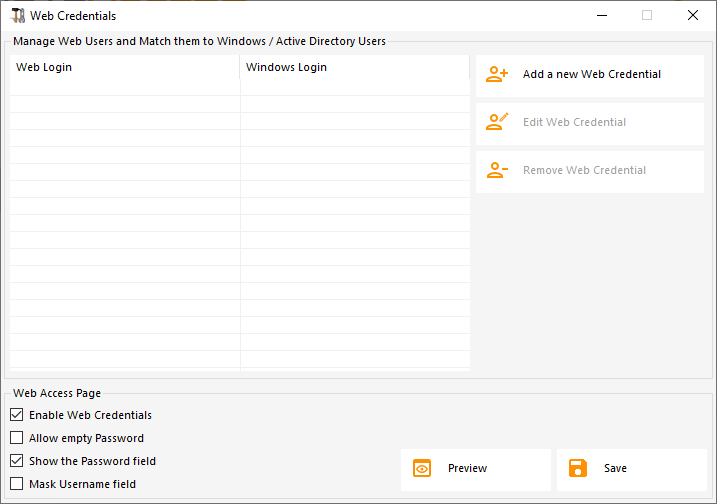Disable the Enable Web Credentials checkbox
717x504 pixels.
point(16,415)
